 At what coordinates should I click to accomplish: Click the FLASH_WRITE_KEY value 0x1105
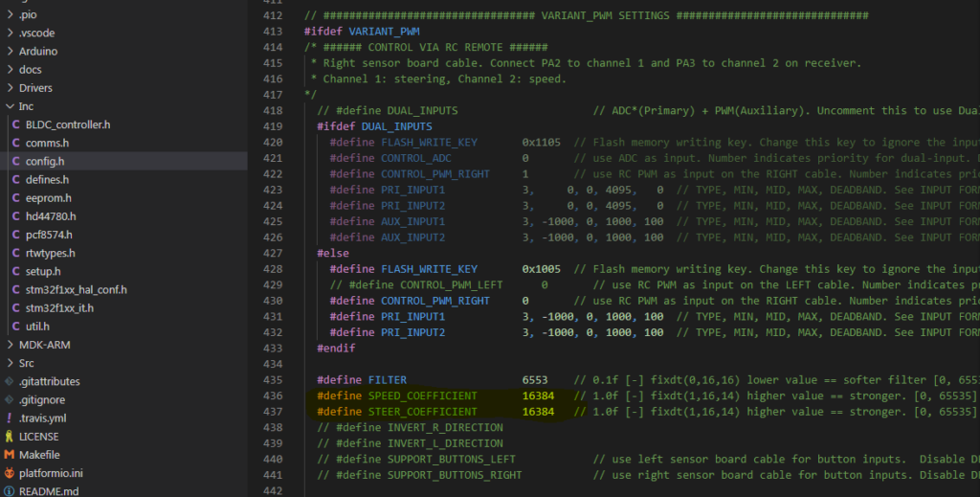(542, 142)
